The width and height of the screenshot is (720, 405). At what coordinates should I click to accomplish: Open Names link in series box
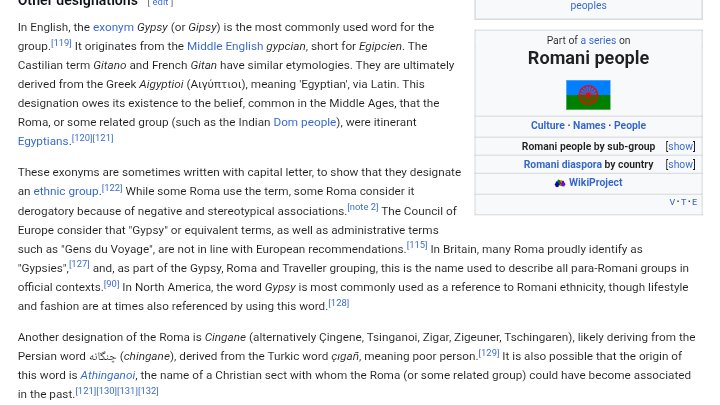589,125
